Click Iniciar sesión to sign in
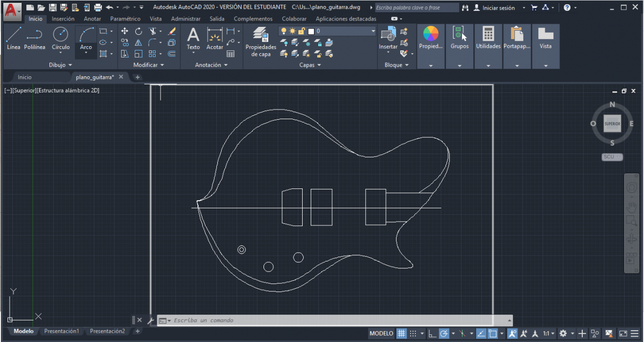Image resolution: width=644 pixels, height=342 pixels. click(x=498, y=8)
